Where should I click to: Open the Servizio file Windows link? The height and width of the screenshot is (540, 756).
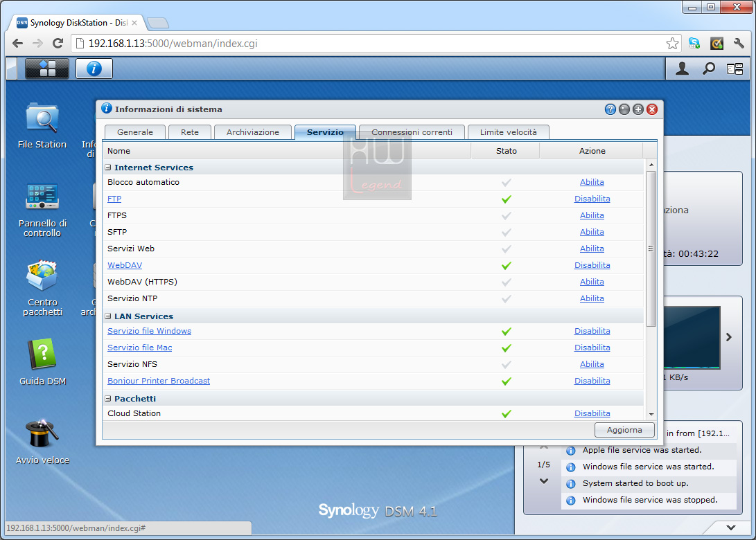click(x=150, y=331)
